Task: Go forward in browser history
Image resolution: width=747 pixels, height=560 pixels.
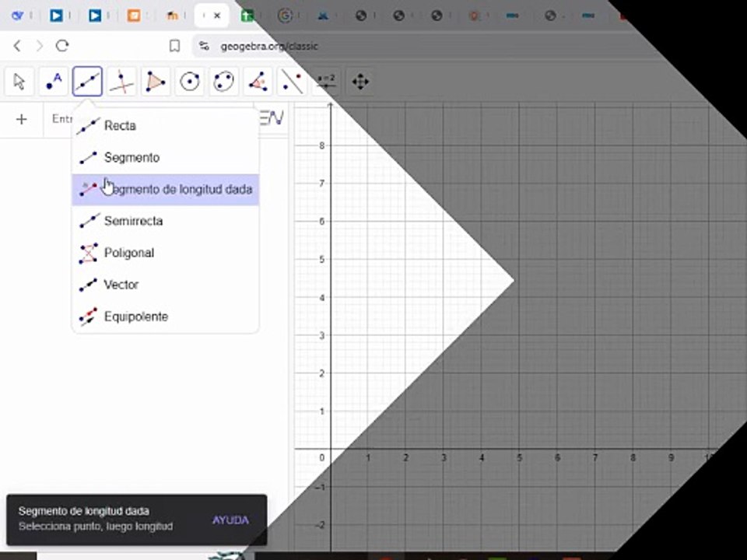Action: coord(40,46)
